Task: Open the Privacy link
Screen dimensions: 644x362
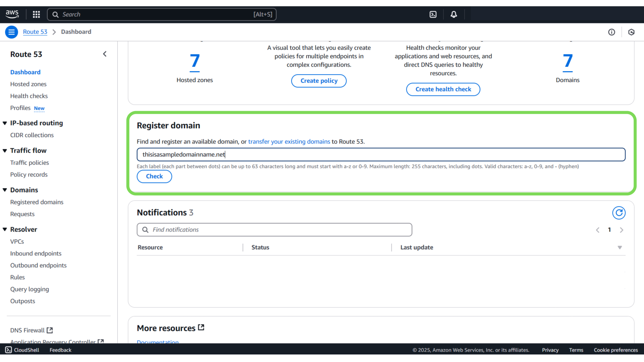Action: [550, 350]
